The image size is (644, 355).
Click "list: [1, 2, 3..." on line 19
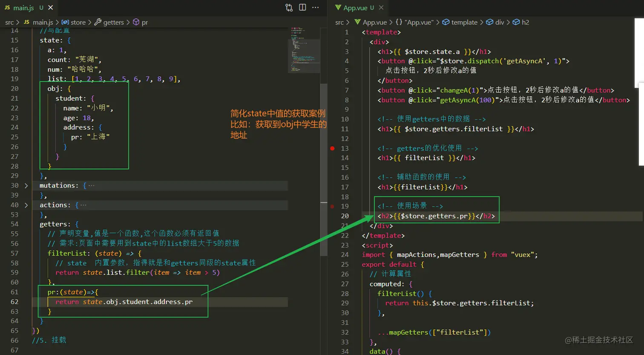click(x=114, y=79)
